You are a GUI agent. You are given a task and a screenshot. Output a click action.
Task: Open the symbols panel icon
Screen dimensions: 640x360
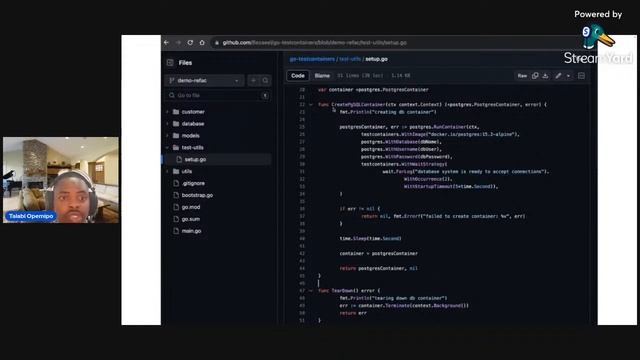(x=582, y=76)
